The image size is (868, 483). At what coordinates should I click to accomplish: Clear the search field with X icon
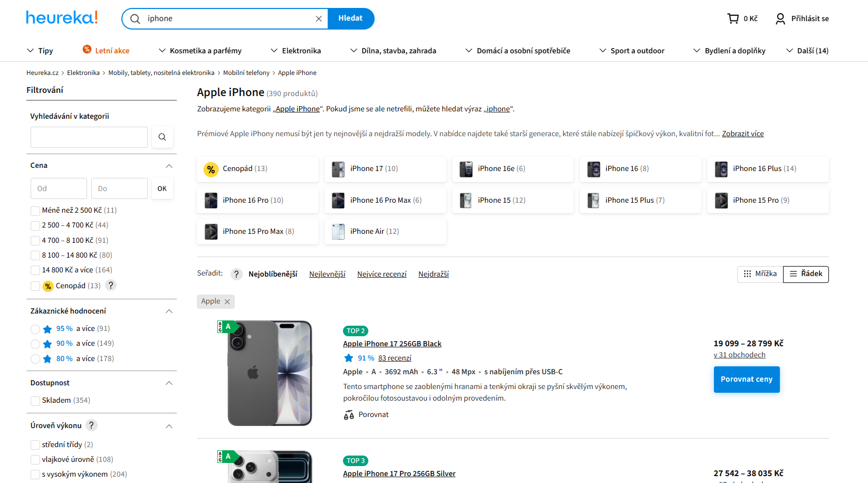click(319, 18)
